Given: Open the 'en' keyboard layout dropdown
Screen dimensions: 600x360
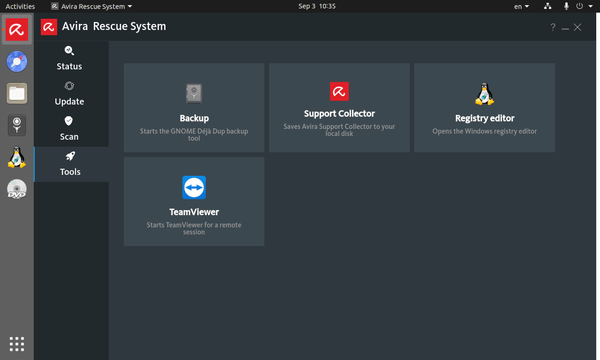Looking at the screenshot, I should (521, 6).
